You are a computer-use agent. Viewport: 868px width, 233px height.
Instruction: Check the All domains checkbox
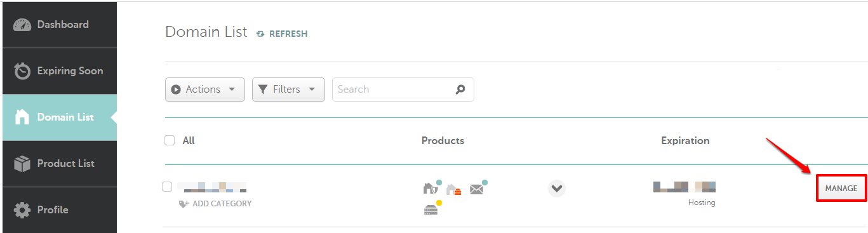(170, 140)
